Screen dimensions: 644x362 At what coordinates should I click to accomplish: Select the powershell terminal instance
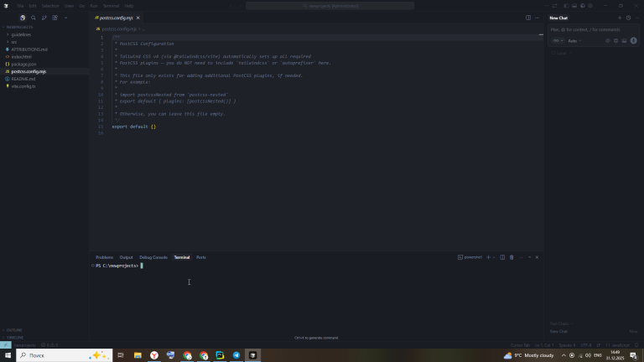coord(470,257)
